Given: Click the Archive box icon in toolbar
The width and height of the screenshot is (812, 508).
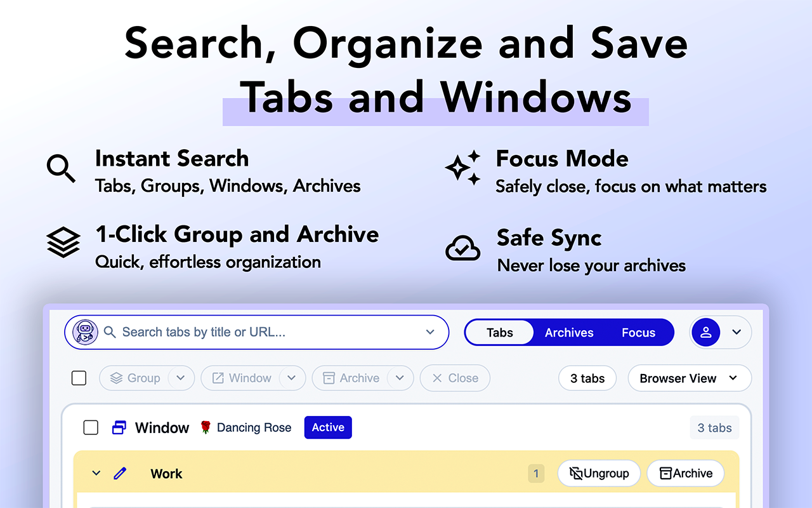Looking at the screenshot, I should (329, 378).
